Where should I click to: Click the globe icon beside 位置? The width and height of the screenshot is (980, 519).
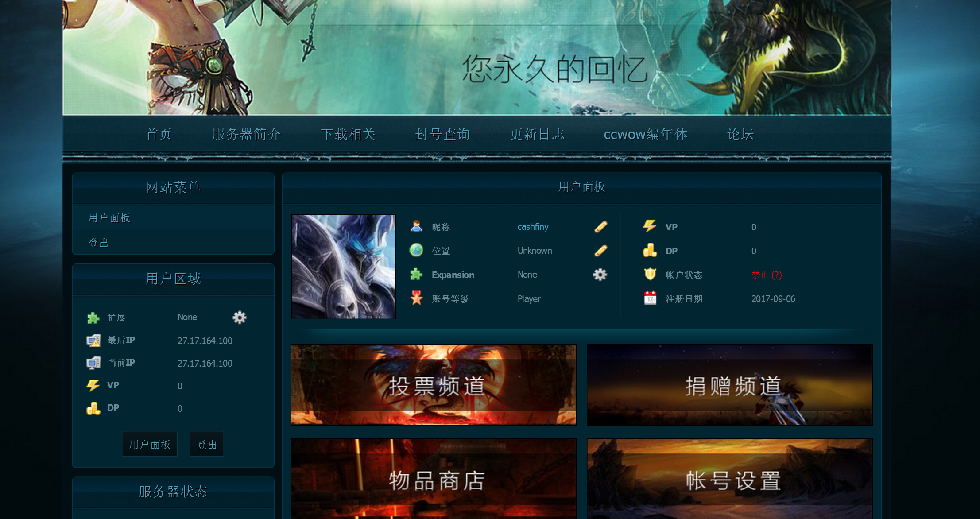[x=415, y=251]
